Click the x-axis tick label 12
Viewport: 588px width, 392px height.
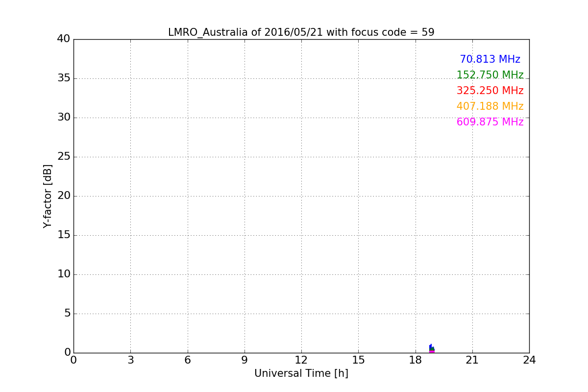click(301, 360)
